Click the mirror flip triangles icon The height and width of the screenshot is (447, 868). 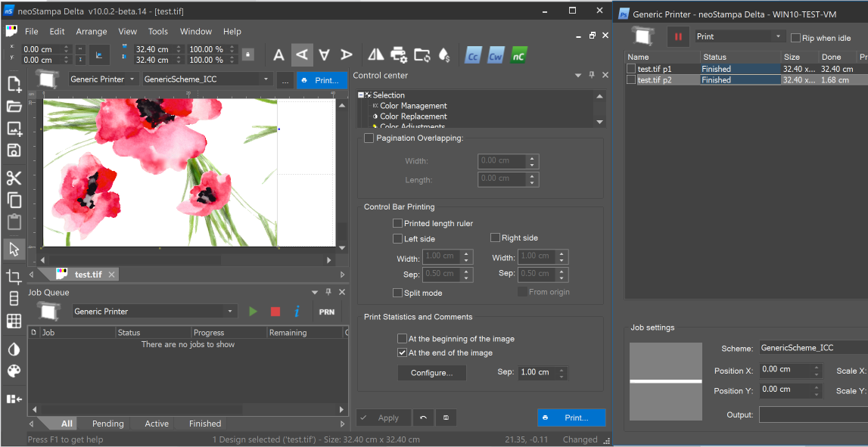click(x=376, y=54)
